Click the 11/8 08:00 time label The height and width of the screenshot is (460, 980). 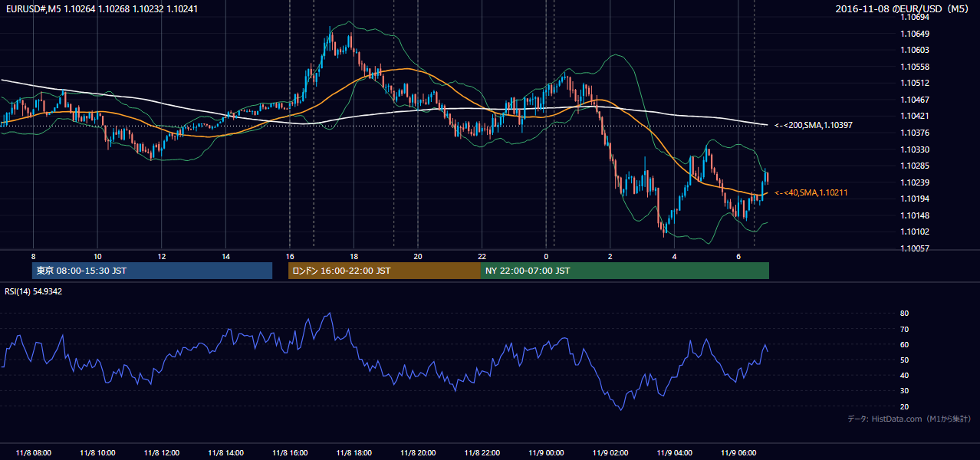tap(33, 452)
